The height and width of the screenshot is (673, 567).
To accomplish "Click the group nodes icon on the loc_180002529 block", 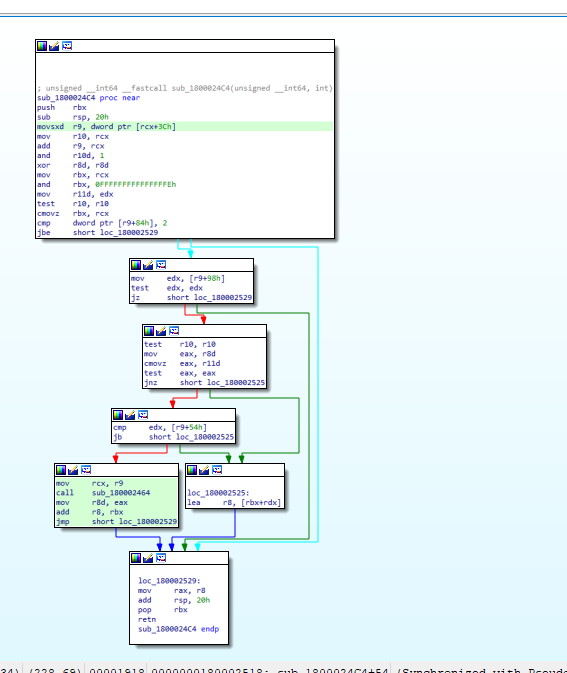I will [161, 558].
